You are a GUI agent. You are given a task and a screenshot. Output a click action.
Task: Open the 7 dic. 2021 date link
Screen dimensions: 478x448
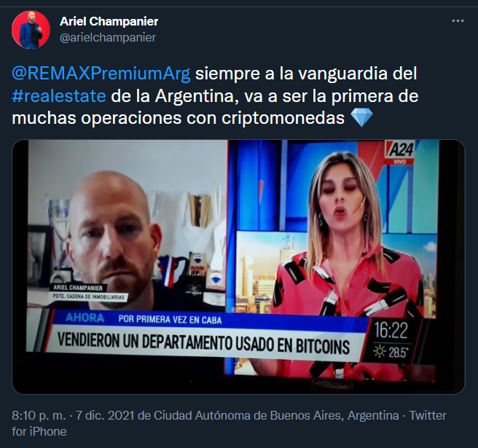coord(105,415)
